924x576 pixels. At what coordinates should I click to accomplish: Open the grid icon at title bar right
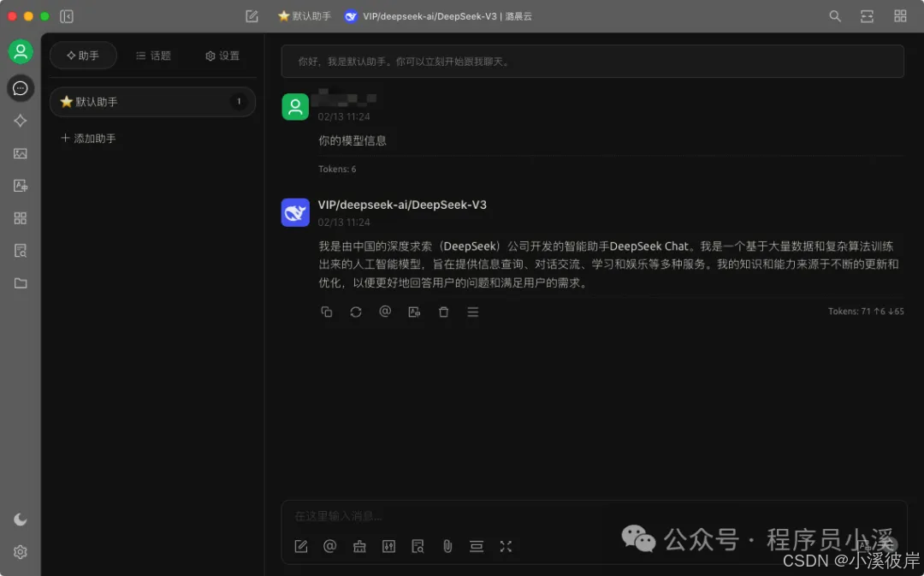tap(900, 16)
